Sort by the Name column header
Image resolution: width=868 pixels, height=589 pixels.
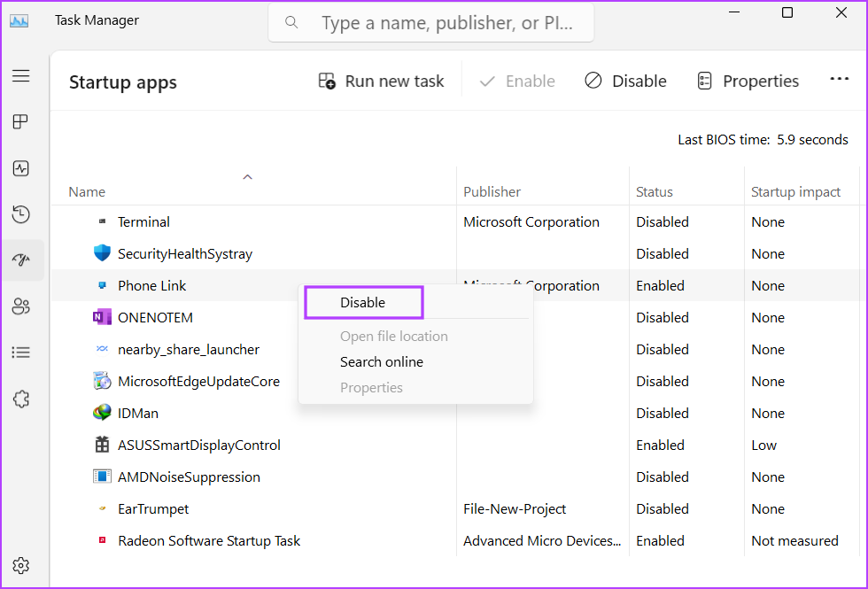(87, 191)
